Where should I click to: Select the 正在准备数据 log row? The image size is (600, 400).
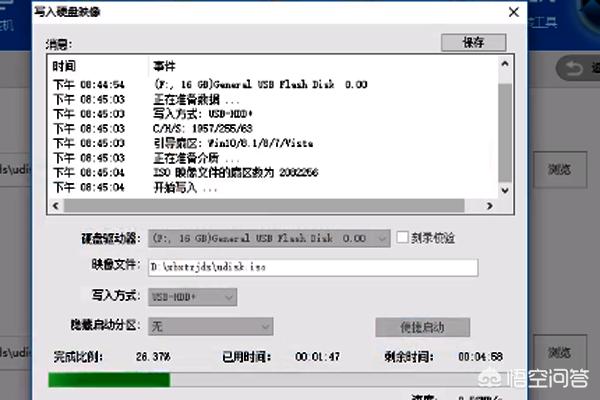tap(274, 100)
